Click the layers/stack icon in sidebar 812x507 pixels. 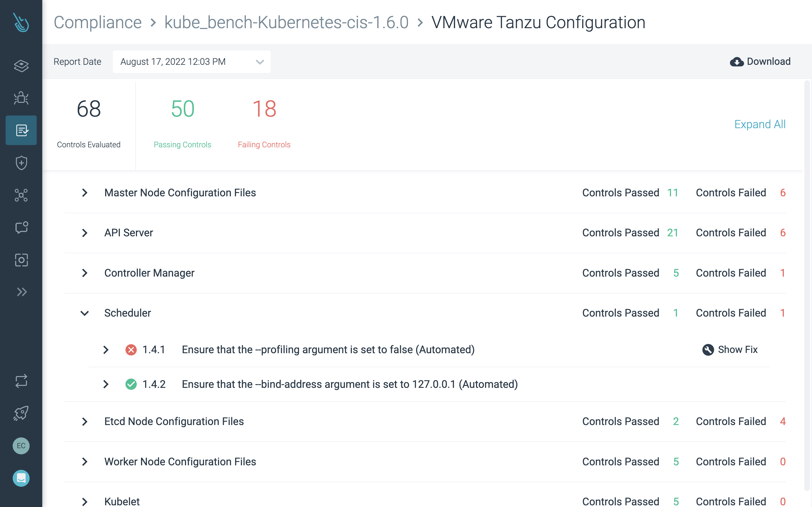[x=21, y=65]
